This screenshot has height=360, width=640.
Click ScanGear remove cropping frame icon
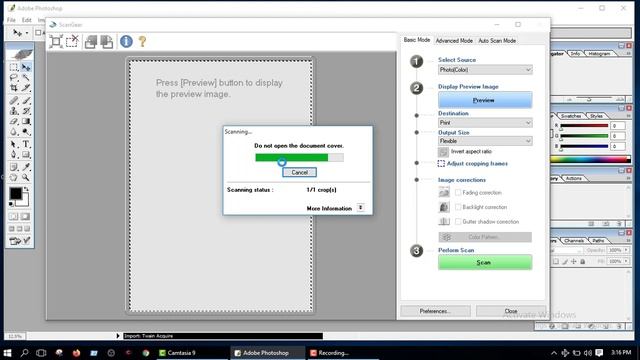72,41
